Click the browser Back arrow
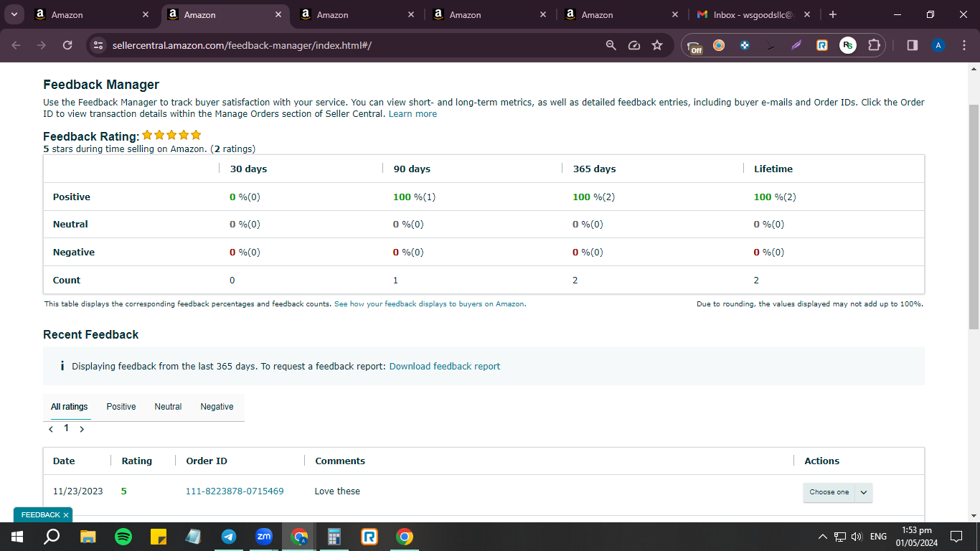980x551 pixels. pos(17,45)
